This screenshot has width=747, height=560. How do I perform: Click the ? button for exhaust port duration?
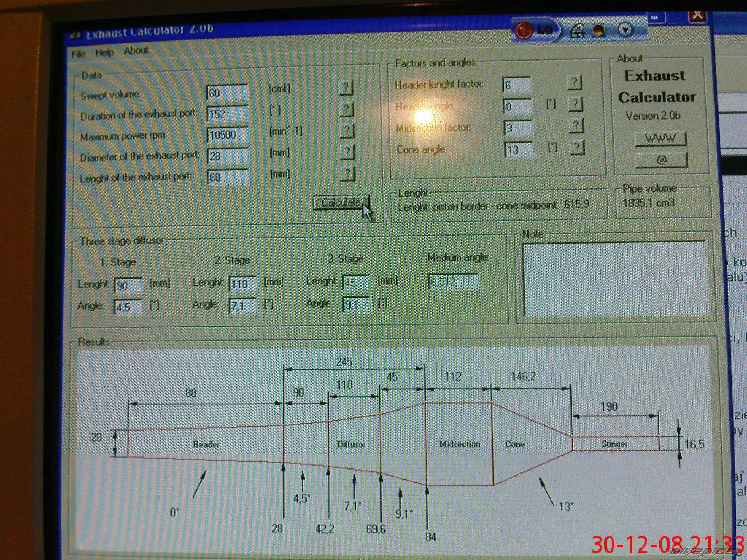(347, 109)
